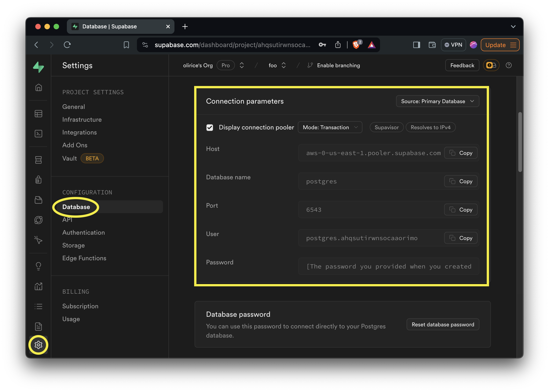
Task: Bookmark this page icon
Action: 126,45
